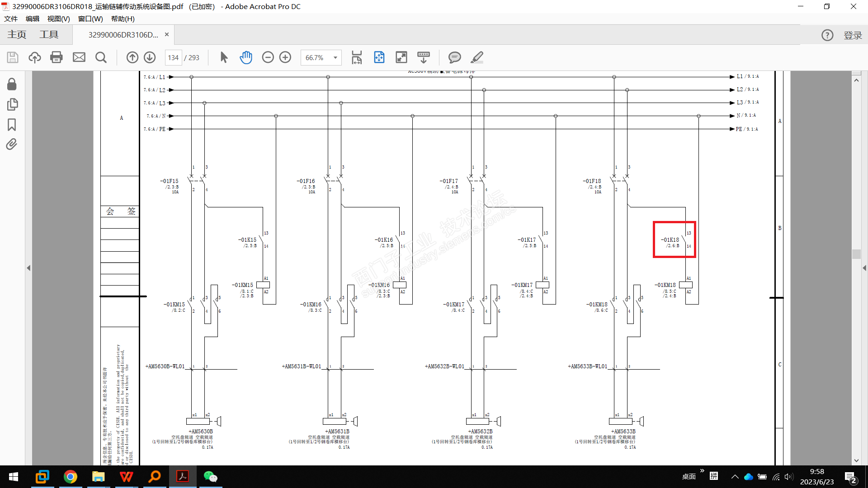Click the print icon in toolbar
Viewport: 868px width, 488px height.
pyautogui.click(x=57, y=57)
